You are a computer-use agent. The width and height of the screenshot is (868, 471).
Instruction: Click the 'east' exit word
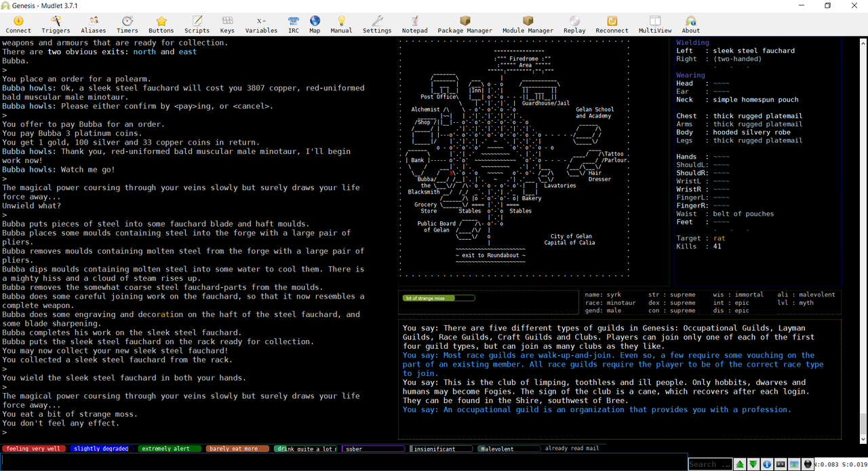coord(188,52)
